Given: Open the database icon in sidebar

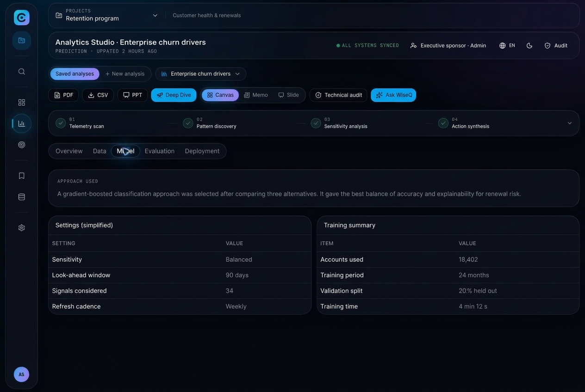Looking at the screenshot, I should (21, 197).
